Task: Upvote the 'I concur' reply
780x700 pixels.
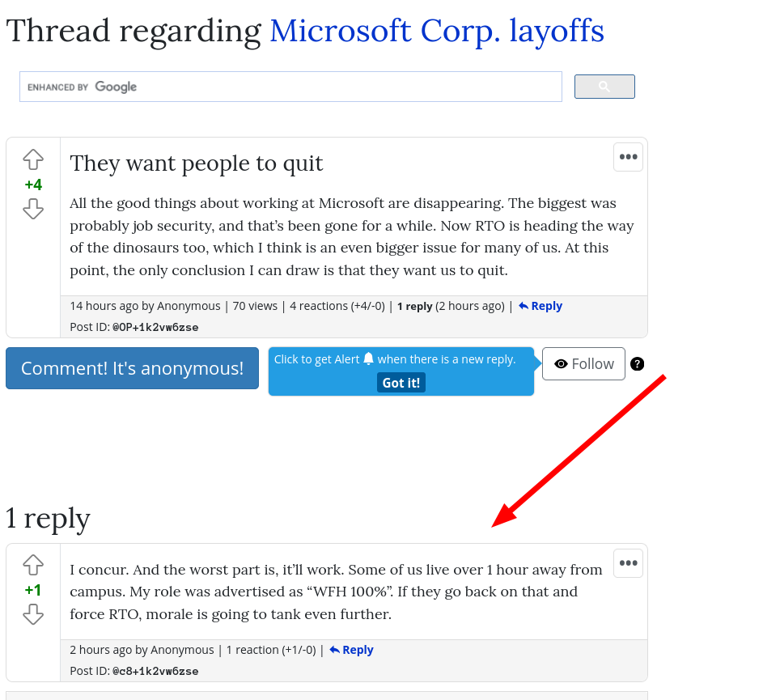Action: [33, 565]
